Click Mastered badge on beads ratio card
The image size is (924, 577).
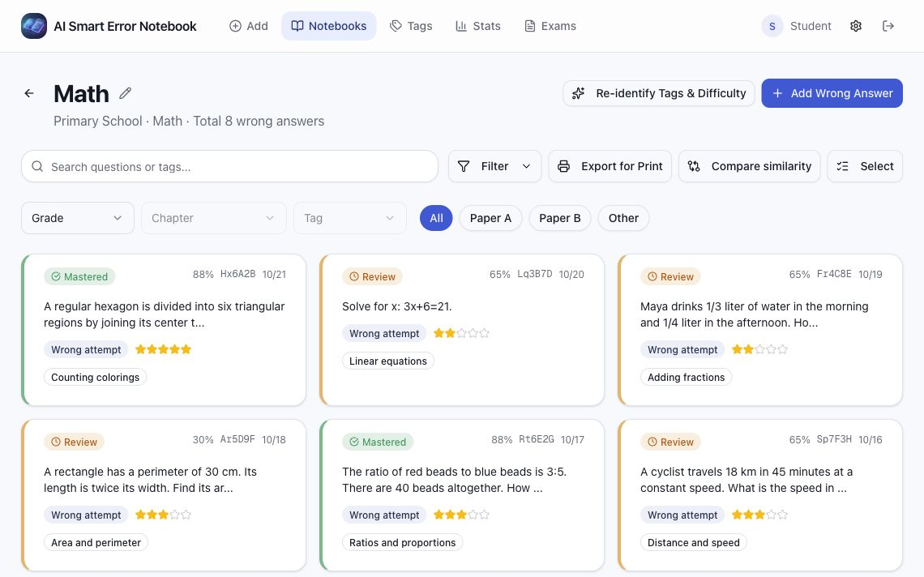coord(378,442)
